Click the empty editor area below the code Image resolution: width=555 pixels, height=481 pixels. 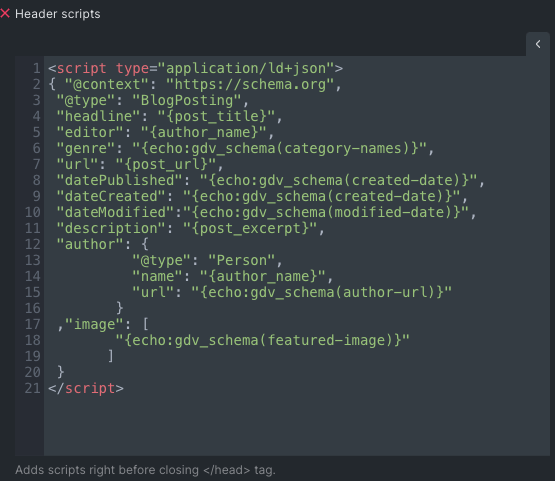click(x=297, y=426)
